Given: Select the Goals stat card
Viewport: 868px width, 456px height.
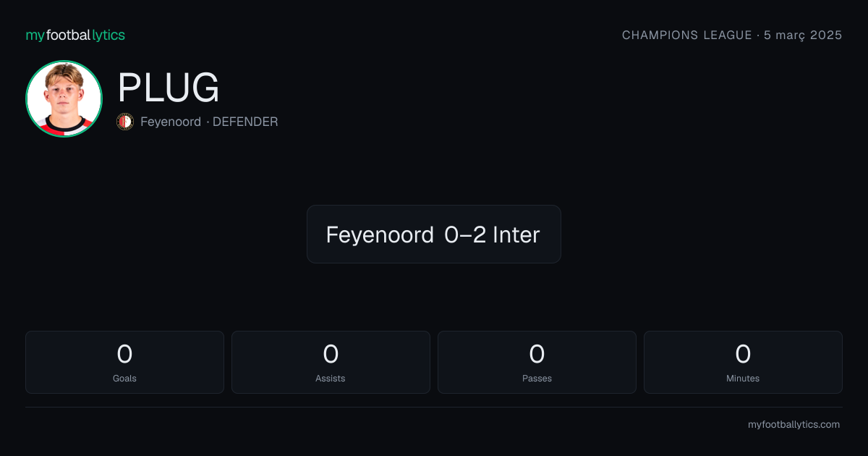Looking at the screenshot, I should pos(124,362).
